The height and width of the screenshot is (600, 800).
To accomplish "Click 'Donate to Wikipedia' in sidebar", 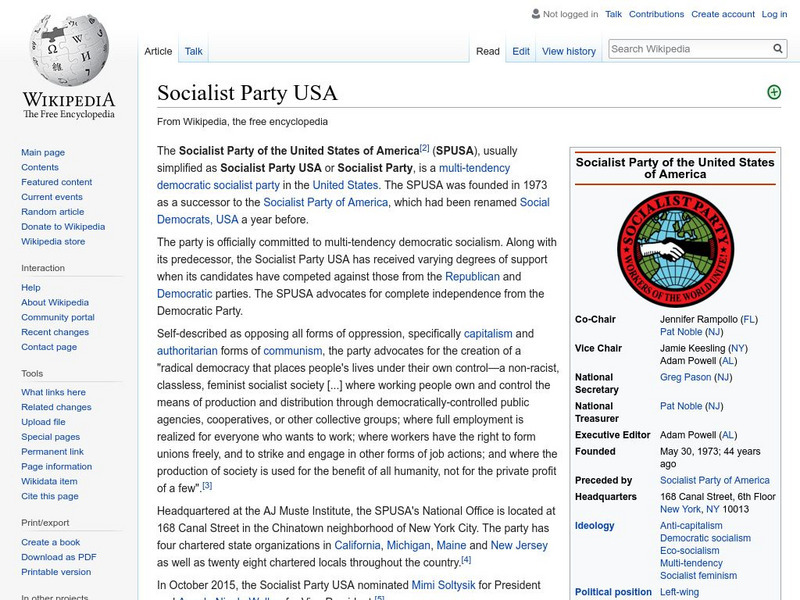I will point(62,226).
